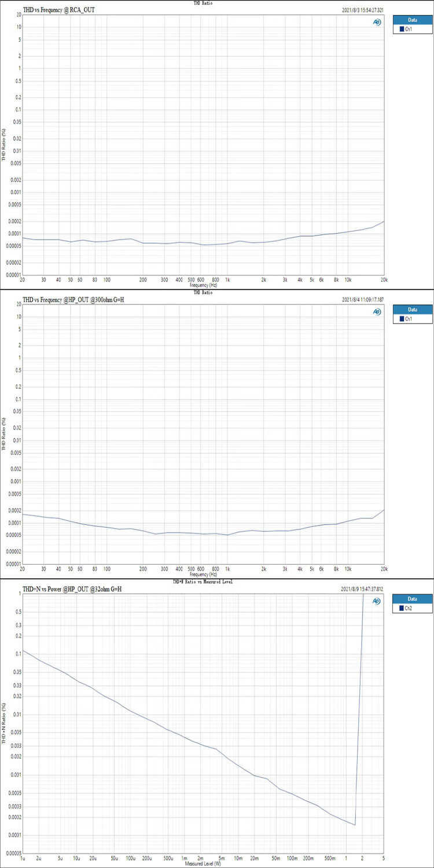Click the 'THD+N Ratio (%)' vertical axis label

tap(4, 723)
